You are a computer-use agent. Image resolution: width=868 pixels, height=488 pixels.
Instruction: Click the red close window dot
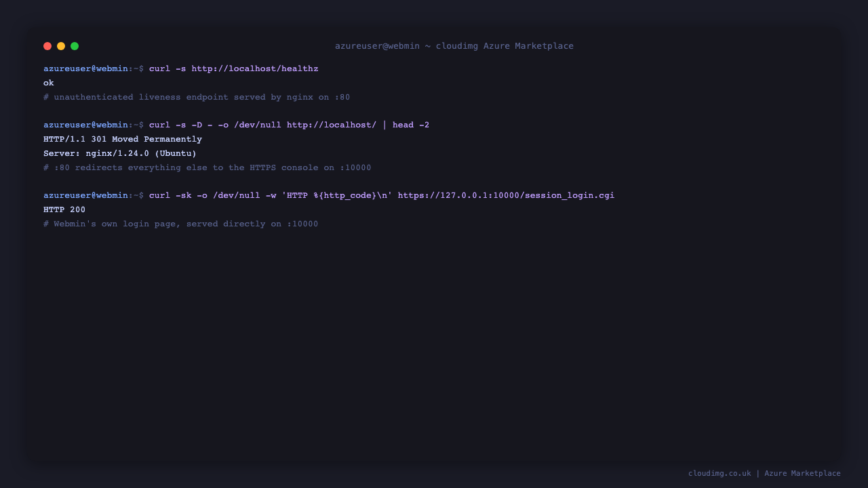point(47,46)
